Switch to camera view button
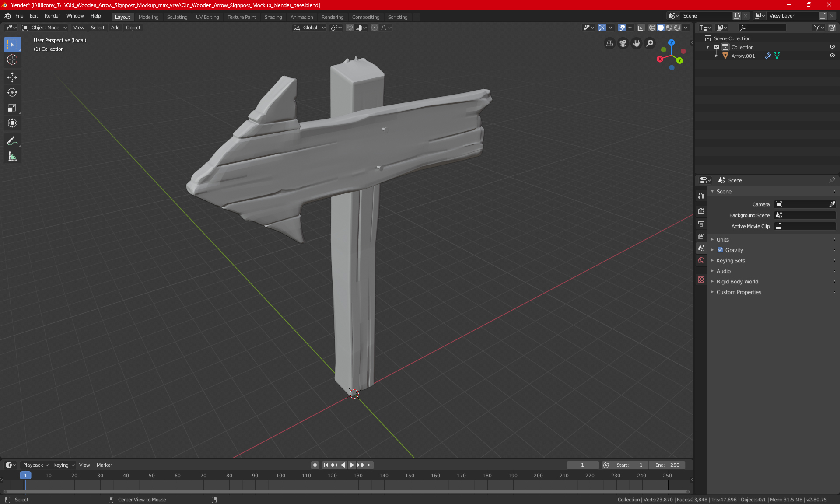Viewport: 840px width, 504px height. coord(623,43)
